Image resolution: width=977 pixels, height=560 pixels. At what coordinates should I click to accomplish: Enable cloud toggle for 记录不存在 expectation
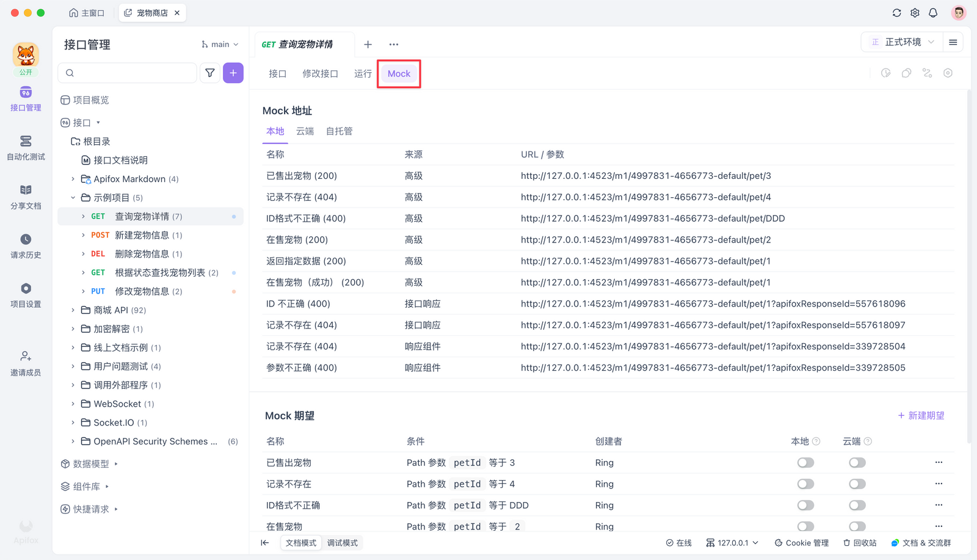pyautogui.click(x=857, y=484)
